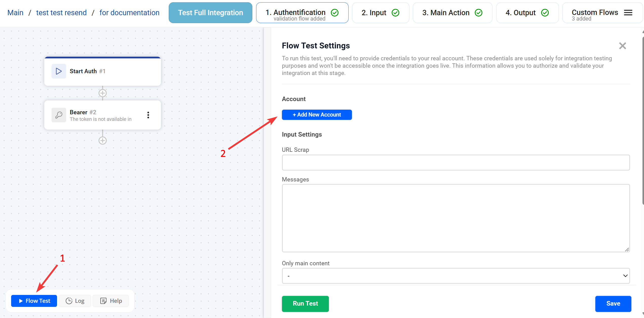Open the Help documentation button
This screenshot has width=644, height=318.
(x=111, y=301)
